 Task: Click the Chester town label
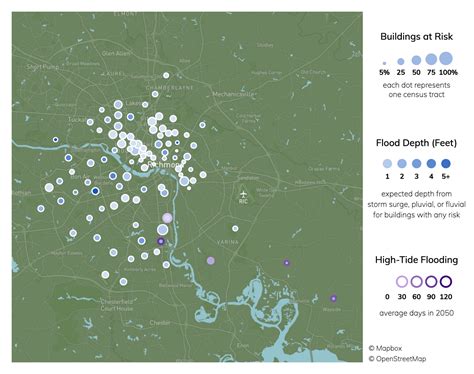(x=160, y=323)
